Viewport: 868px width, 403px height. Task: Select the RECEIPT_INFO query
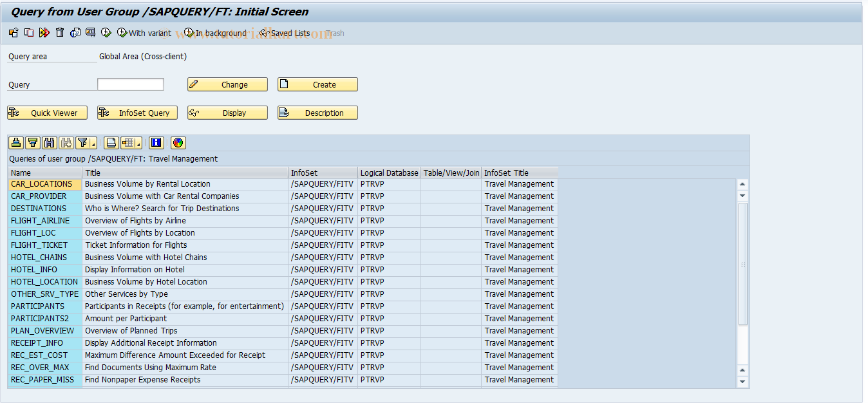[x=45, y=343]
